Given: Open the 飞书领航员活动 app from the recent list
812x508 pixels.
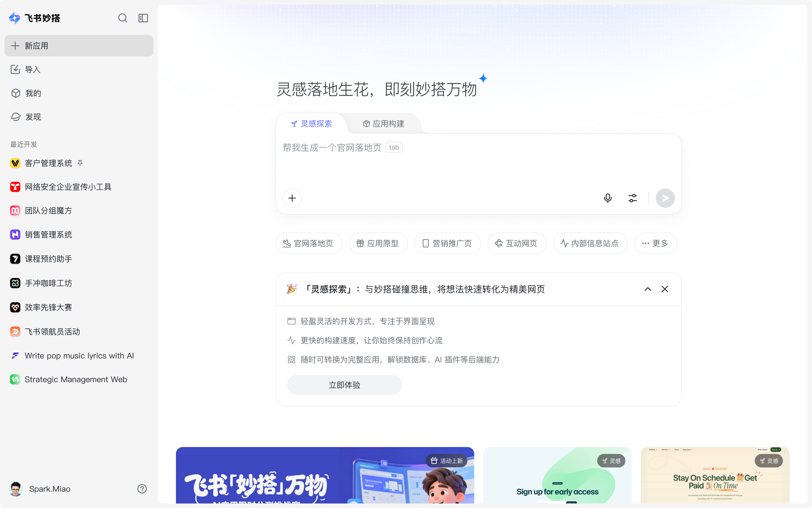Looking at the screenshot, I should [52, 332].
